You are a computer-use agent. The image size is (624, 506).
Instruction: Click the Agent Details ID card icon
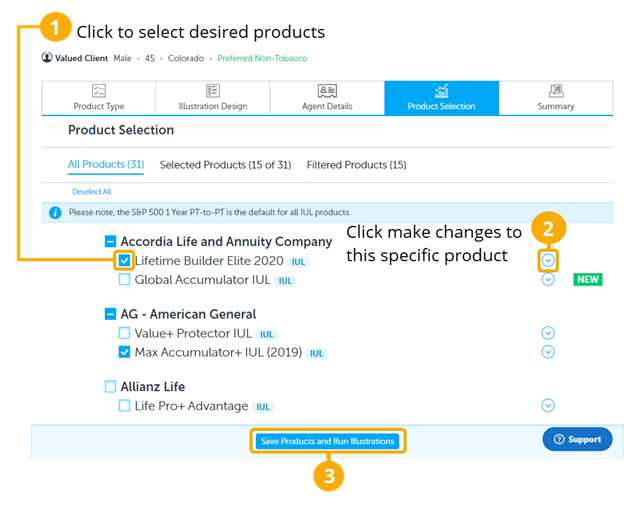(x=327, y=91)
